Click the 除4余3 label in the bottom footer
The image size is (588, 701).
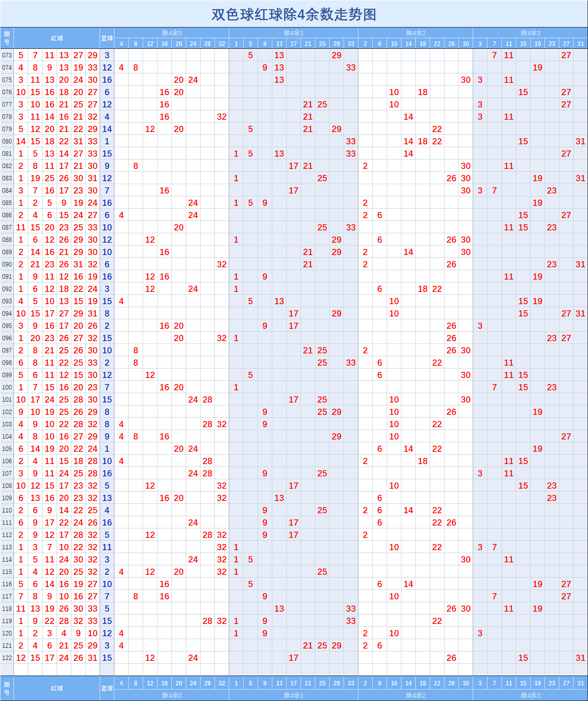pos(531,695)
